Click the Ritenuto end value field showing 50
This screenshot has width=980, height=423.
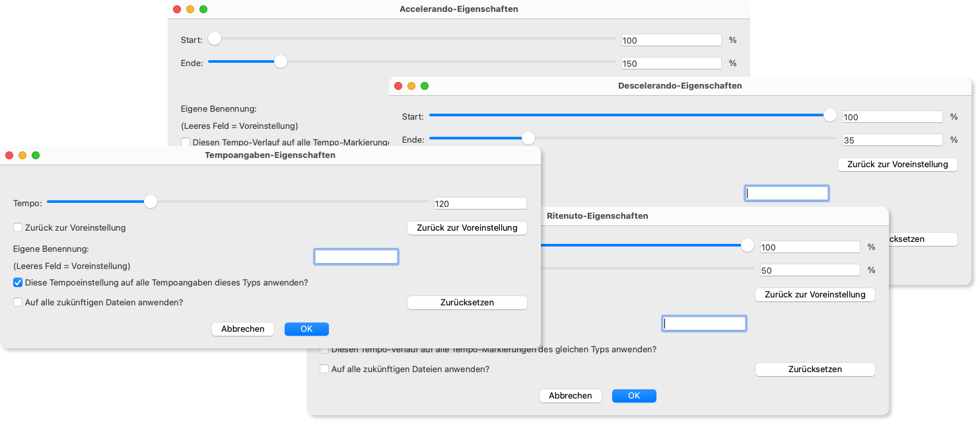(x=810, y=270)
